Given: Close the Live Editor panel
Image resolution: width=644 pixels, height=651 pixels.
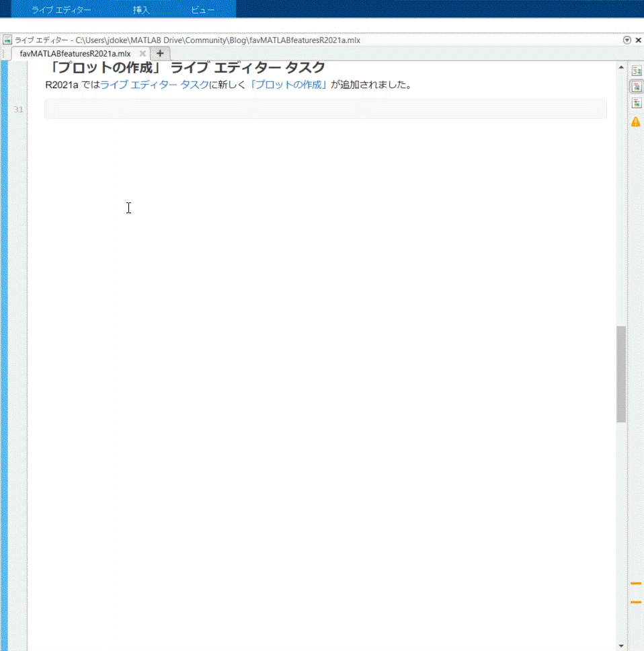Looking at the screenshot, I should [x=637, y=40].
